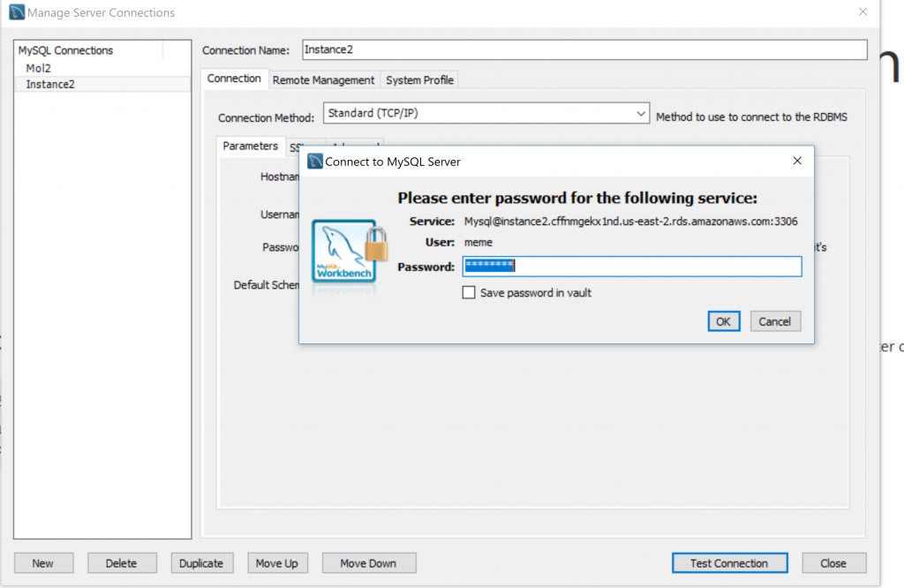
Task: Close the Connect to MySQL Server dialog
Action: tap(797, 161)
